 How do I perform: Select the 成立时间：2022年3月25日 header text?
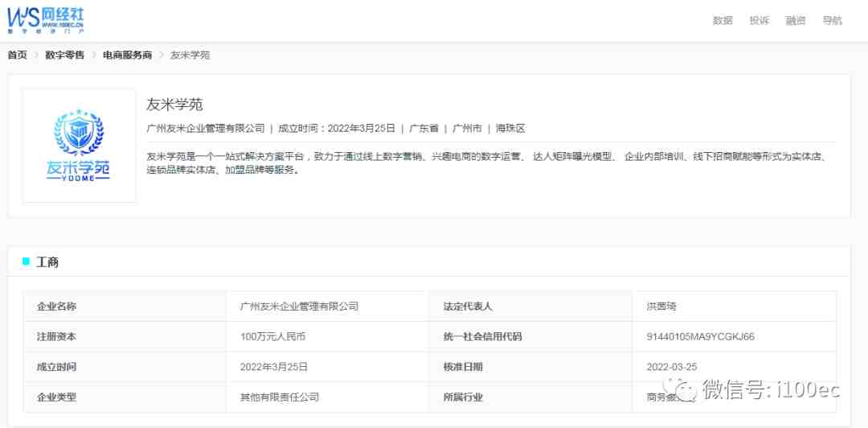pyautogui.click(x=337, y=128)
